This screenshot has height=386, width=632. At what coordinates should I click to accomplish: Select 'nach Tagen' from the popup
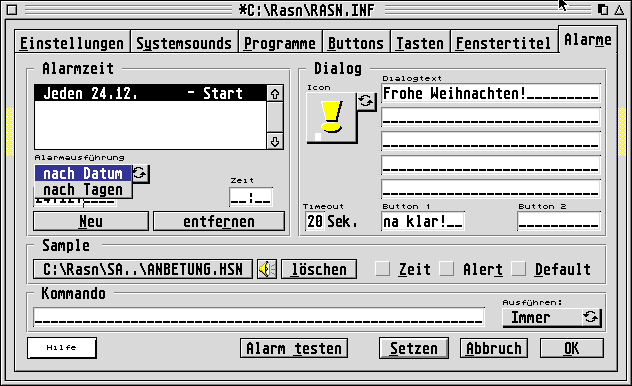point(83,189)
